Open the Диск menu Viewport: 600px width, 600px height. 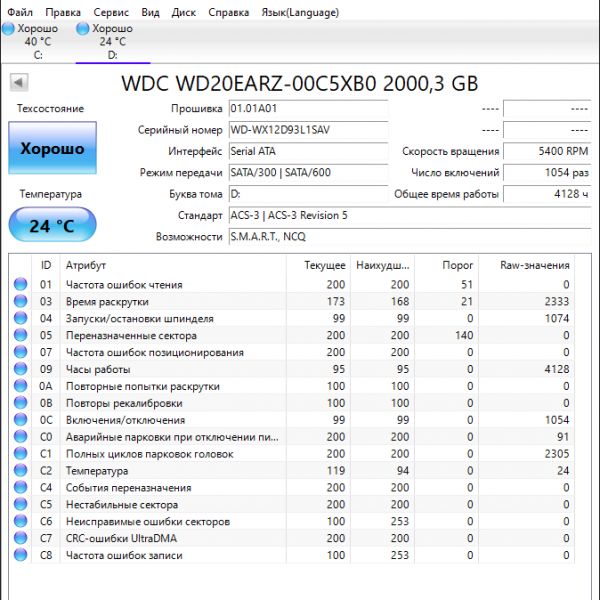(183, 13)
